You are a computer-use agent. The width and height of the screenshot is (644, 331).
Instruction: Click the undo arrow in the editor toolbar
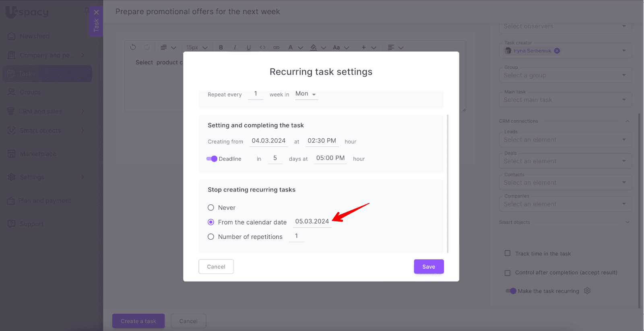133,47
